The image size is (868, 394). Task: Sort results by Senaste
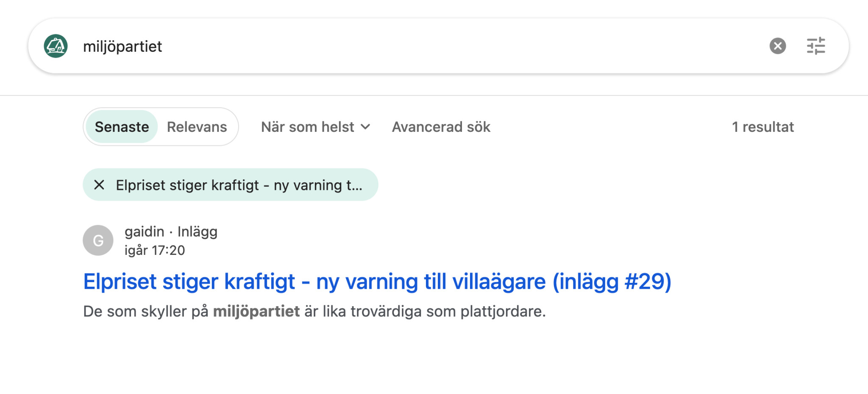tap(122, 127)
